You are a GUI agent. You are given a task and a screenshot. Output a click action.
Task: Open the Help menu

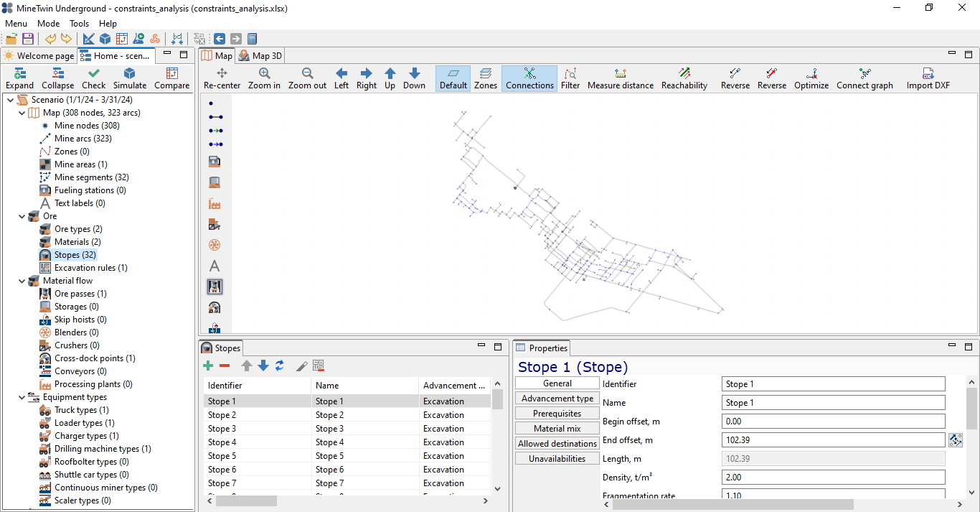click(108, 24)
